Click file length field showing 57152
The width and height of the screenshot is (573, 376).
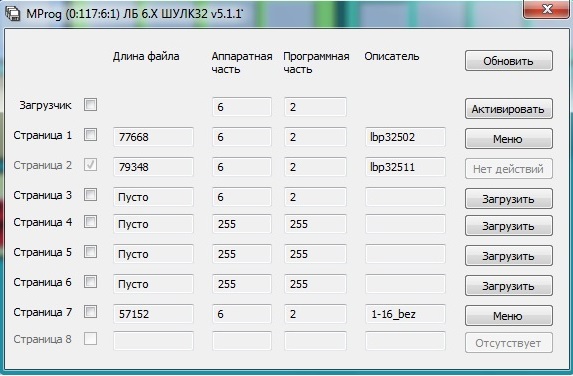(x=153, y=314)
